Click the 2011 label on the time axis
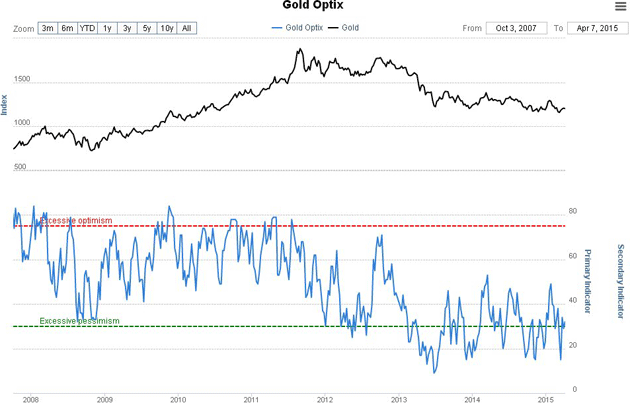The image size is (630, 403). [252, 399]
